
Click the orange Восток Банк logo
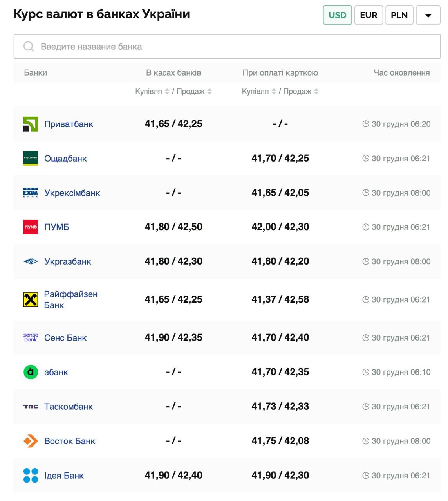[x=31, y=441]
